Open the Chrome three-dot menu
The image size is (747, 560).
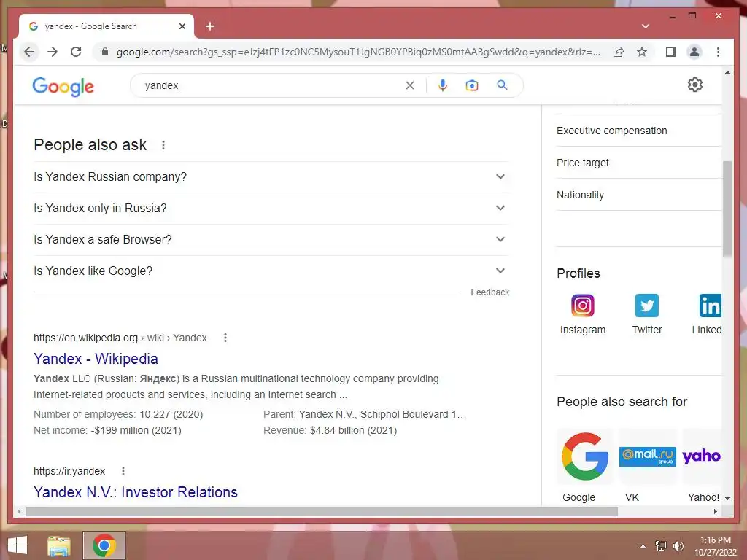point(718,52)
